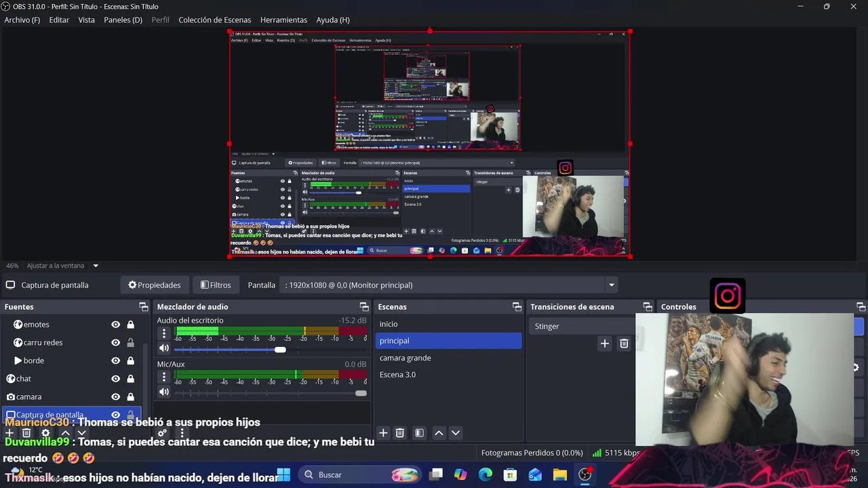The height and width of the screenshot is (488, 868).
Task: Lock the carru redes source with its padlock
Action: [x=130, y=342]
